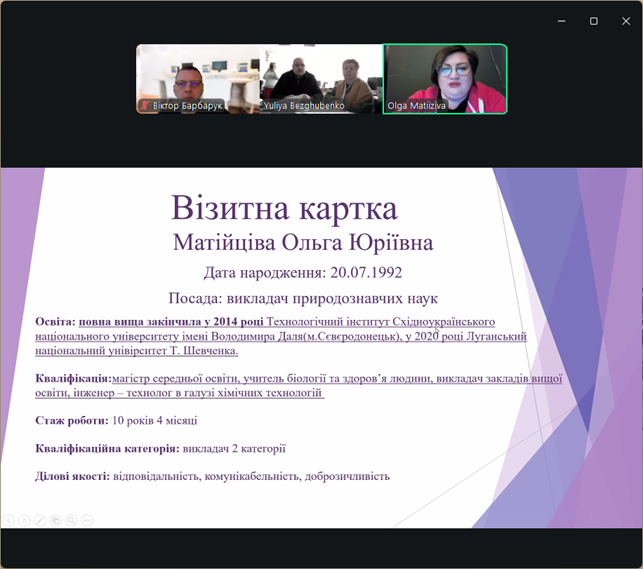Open the slideshow more options ellipsis
Viewport: 643px width, 569px height.
87,520
